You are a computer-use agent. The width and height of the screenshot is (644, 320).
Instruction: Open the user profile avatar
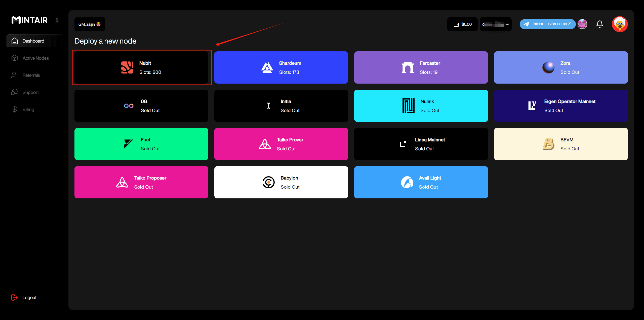[x=619, y=24]
